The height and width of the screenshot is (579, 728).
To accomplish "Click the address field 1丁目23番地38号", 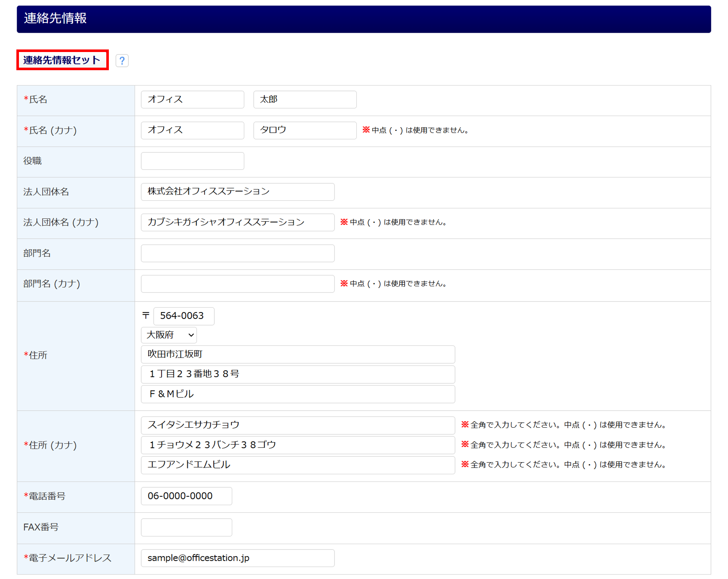I will pyautogui.click(x=298, y=374).
